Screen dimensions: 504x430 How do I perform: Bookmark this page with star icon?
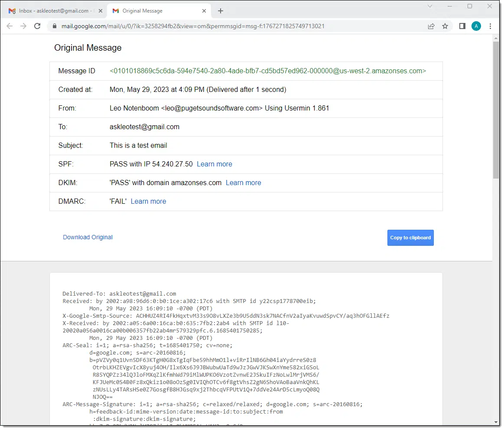click(445, 26)
